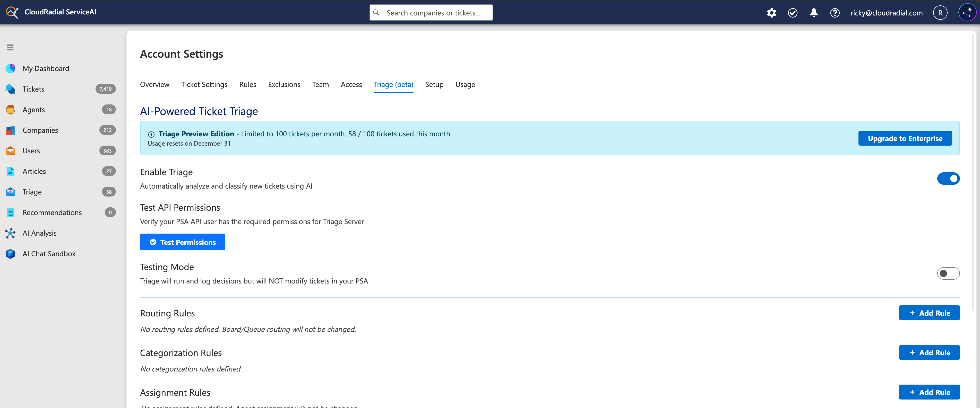The width and height of the screenshot is (980, 408).
Task: Open the R profile avatar menu
Action: tap(940, 13)
